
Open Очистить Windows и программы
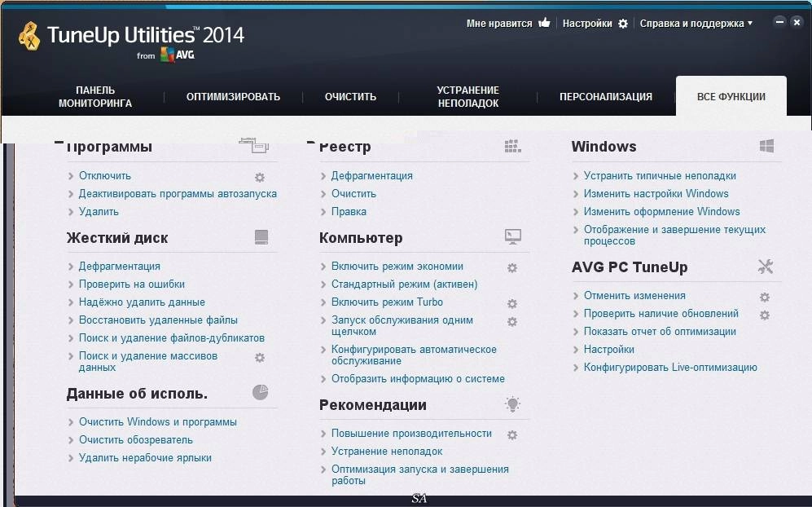[x=158, y=422]
